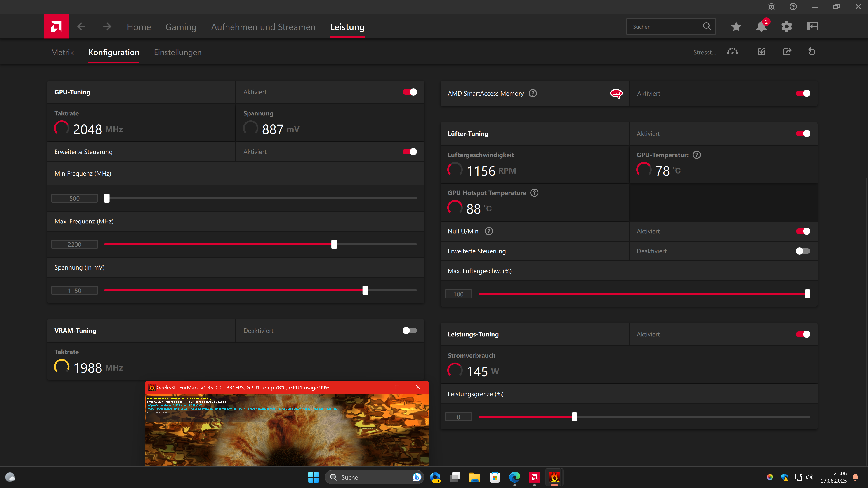Click the SmartAccess Memory brain icon
The image size is (868, 488).
point(616,93)
